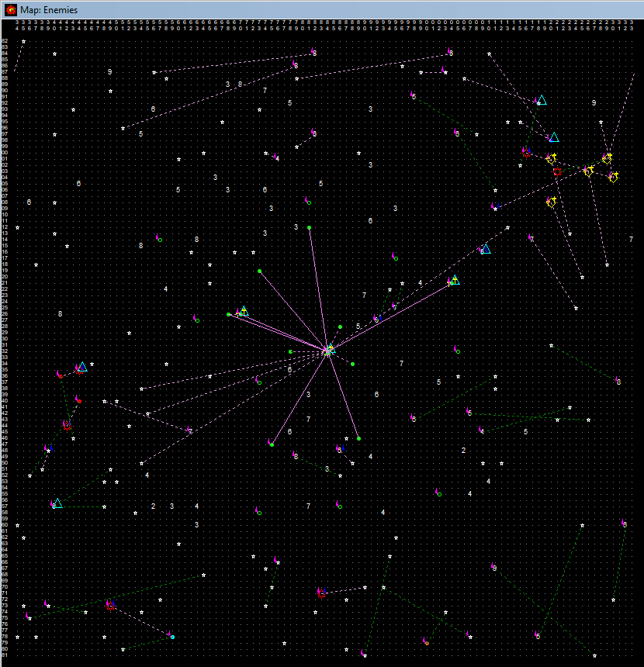
Task: Select the rightmost yellow diamond marker at upper right
Action: pos(613,177)
